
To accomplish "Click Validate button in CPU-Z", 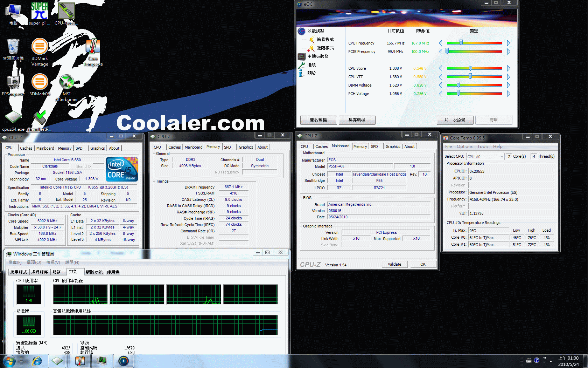I will 394,264.
